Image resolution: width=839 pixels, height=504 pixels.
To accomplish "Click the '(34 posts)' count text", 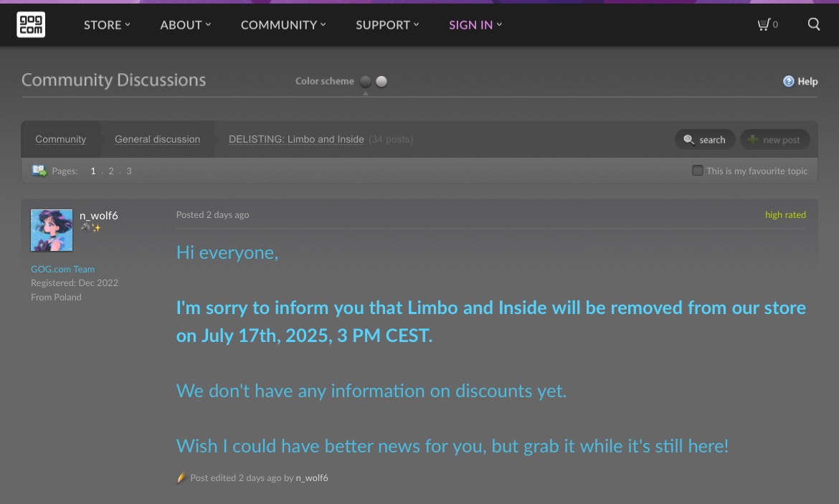I will pos(391,139).
